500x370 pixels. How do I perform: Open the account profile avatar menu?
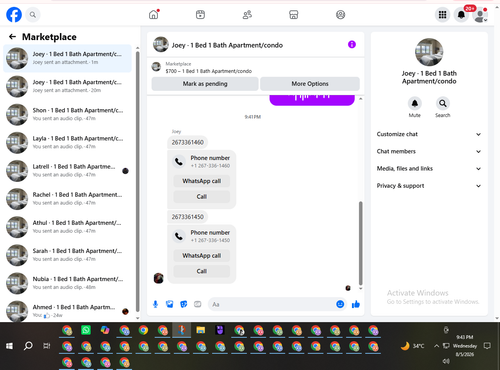pyautogui.click(x=480, y=15)
